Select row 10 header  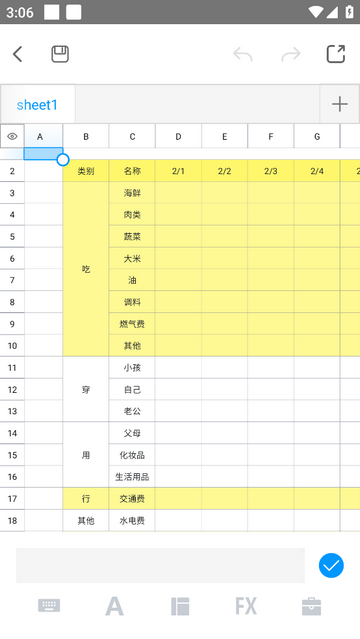coord(12,346)
